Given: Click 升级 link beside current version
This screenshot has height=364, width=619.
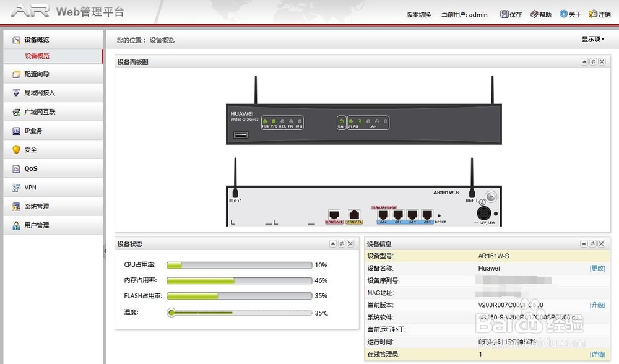Looking at the screenshot, I should pyautogui.click(x=597, y=305).
